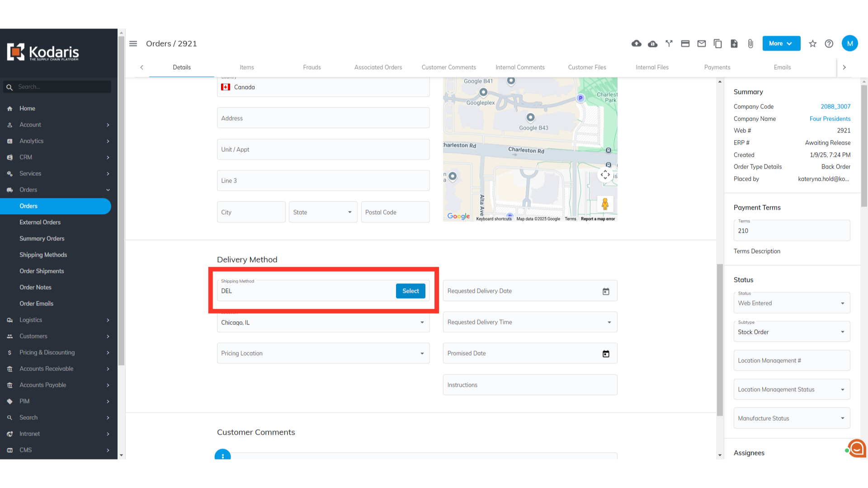The image size is (868, 488).
Task: Switch to the Items tab
Action: pyautogui.click(x=247, y=67)
